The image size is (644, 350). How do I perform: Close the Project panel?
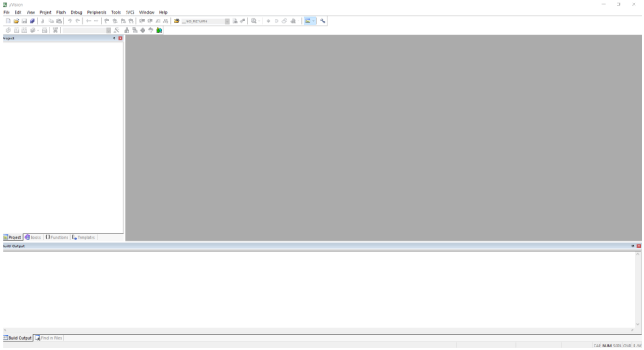tap(121, 39)
